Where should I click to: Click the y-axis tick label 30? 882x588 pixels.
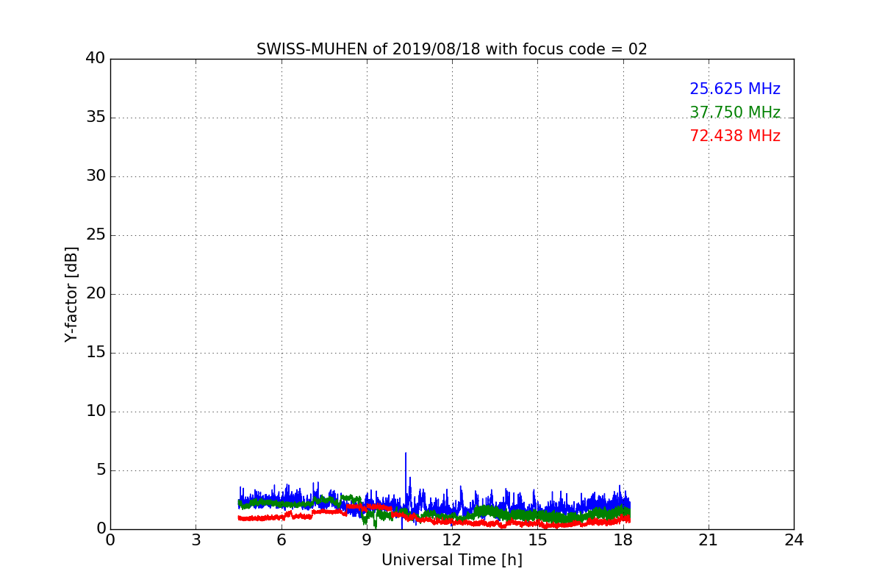pos(96,176)
